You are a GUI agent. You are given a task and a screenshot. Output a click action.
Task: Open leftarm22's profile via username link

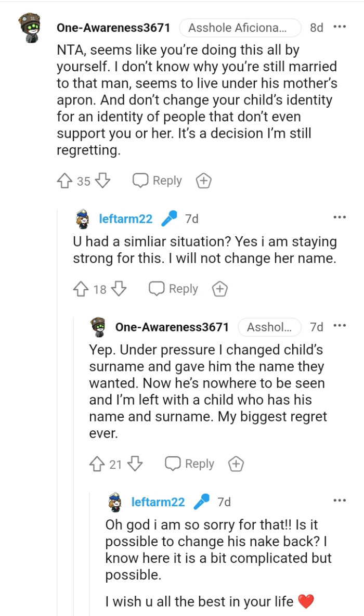[x=125, y=219]
